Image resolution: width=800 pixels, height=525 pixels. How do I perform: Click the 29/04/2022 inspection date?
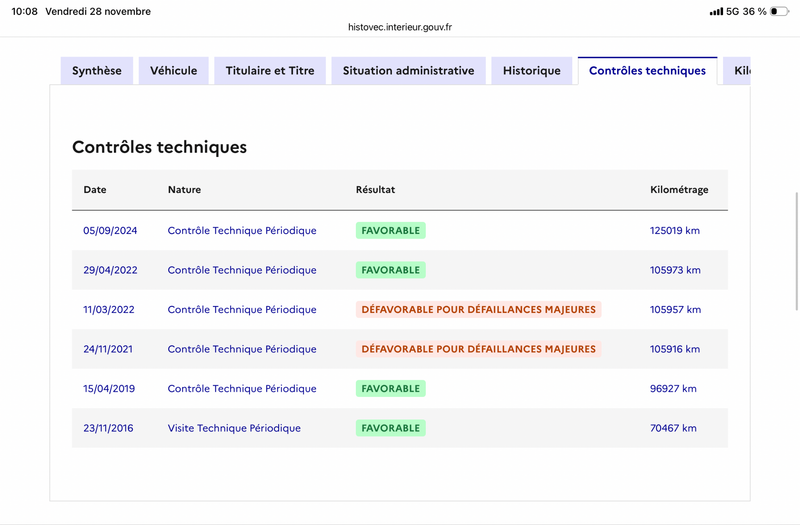110,270
